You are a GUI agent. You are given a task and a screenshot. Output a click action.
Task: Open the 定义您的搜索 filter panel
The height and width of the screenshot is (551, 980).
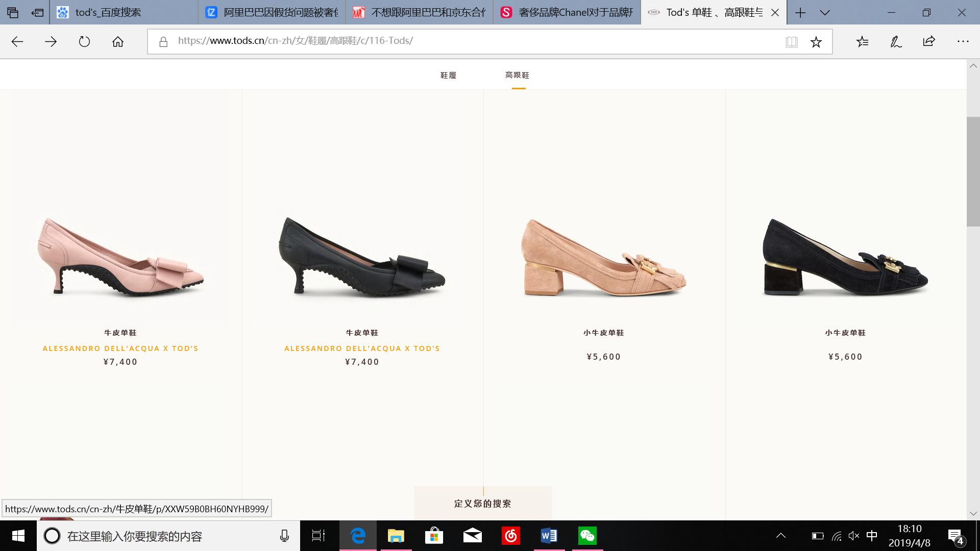point(483,504)
